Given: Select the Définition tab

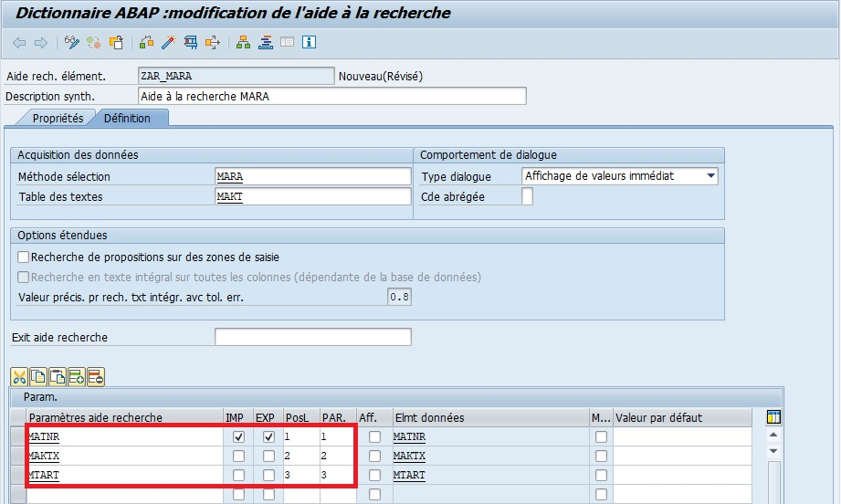Looking at the screenshot, I should point(127,119).
